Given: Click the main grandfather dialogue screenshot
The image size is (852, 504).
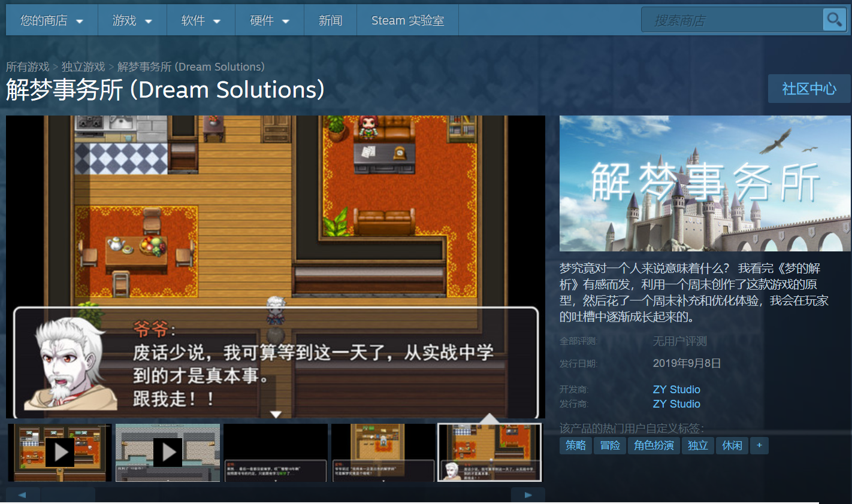Looking at the screenshot, I should point(276,267).
